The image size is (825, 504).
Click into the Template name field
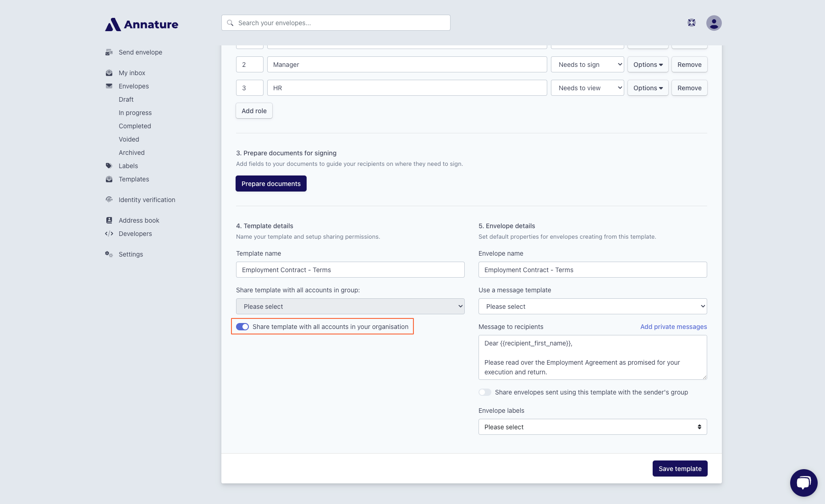pos(350,270)
